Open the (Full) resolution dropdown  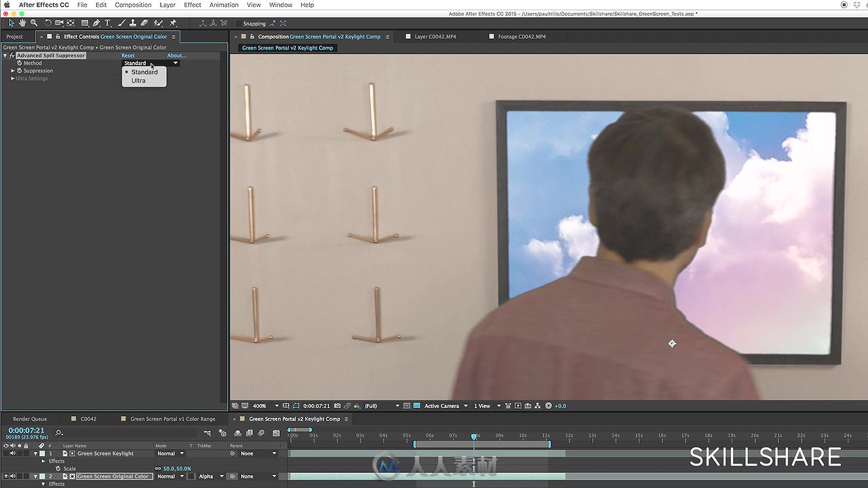tap(382, 406)
